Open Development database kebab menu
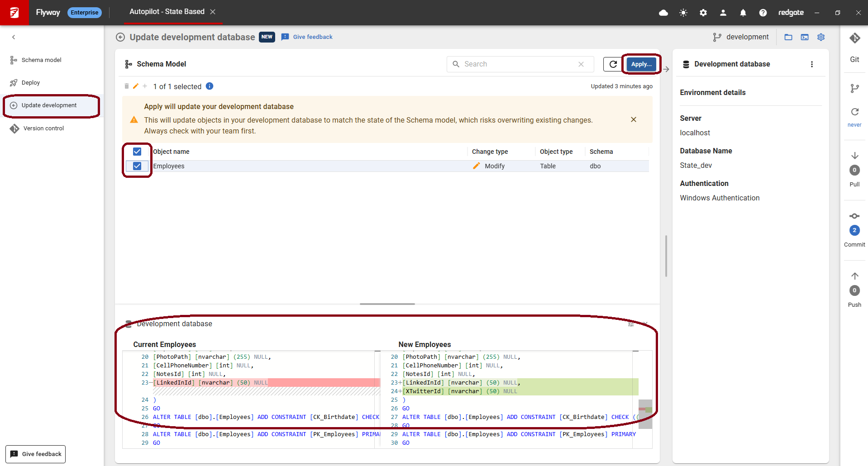The image size is (868, 466). coord(812,64)
